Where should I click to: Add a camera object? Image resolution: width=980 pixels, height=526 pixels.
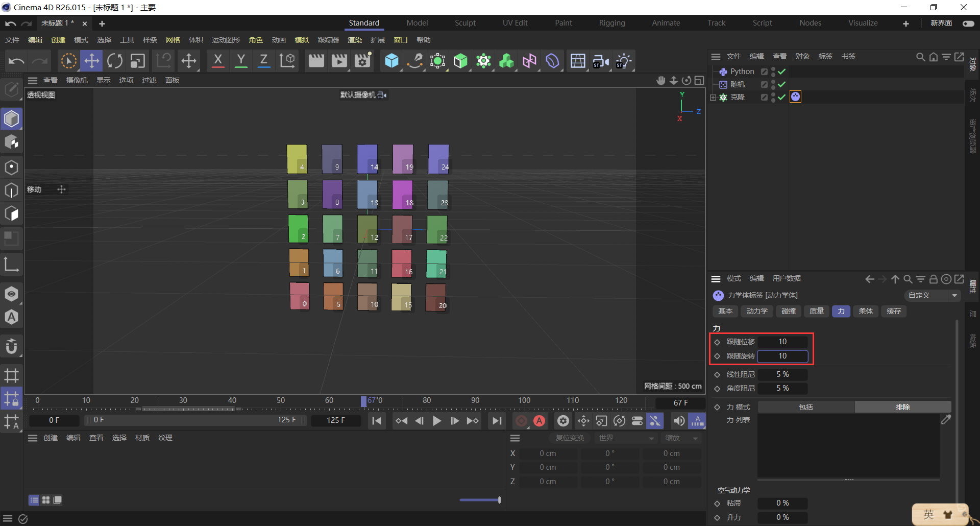pyautogui.click(x=601, y=61)
